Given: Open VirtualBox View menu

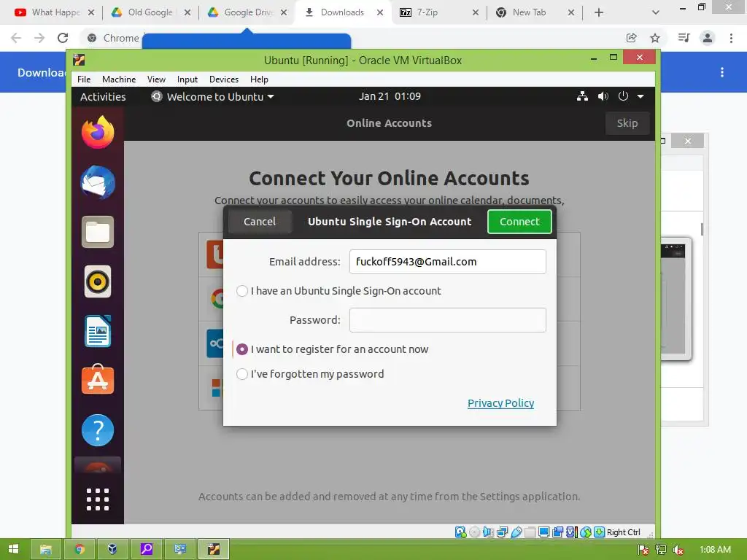Looking at the screenshot, I should coord(156,79).
